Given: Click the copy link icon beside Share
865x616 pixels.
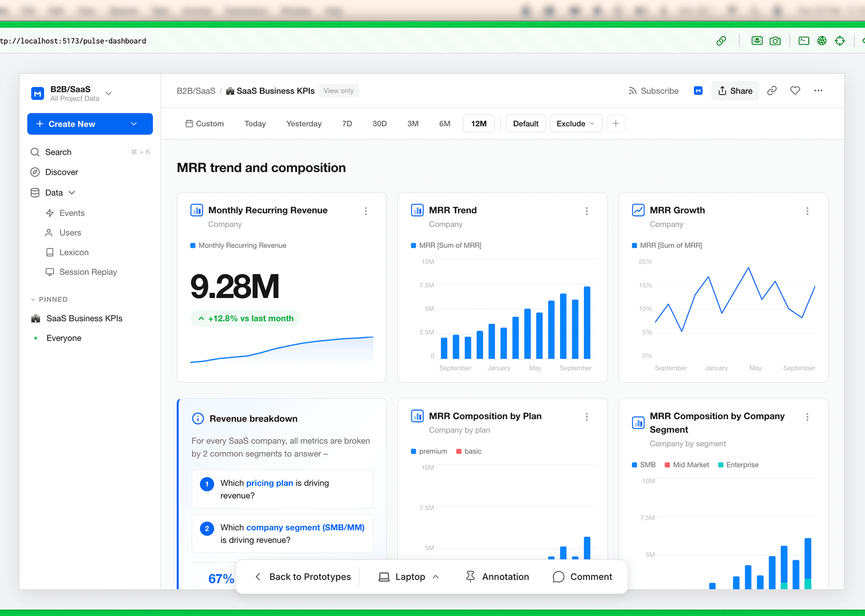Looking at the screenshot, I should tap(772, 91).
